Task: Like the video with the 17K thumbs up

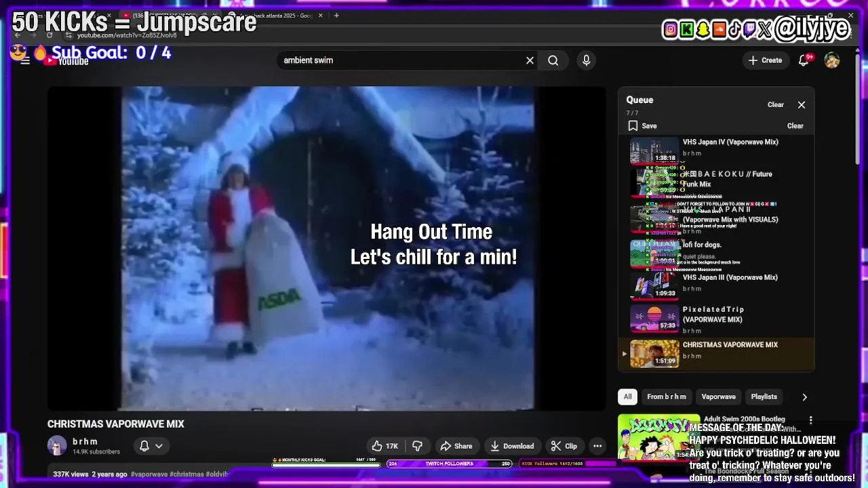Action: [x=385, y=446]
